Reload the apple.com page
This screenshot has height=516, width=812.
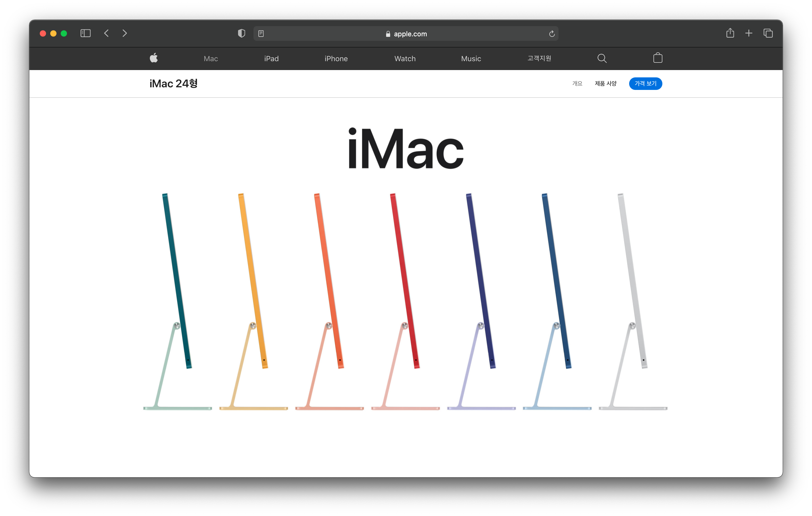(x=552, y=34)
